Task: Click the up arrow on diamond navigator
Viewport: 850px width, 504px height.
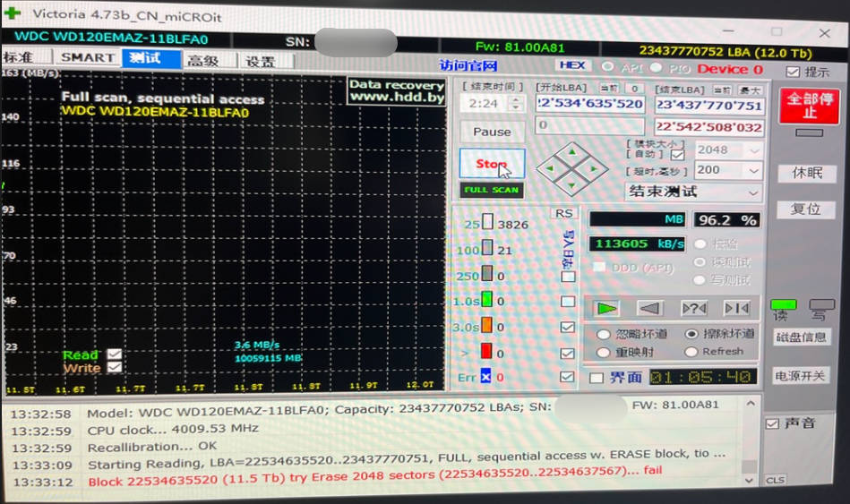Action: pos(572,152)
